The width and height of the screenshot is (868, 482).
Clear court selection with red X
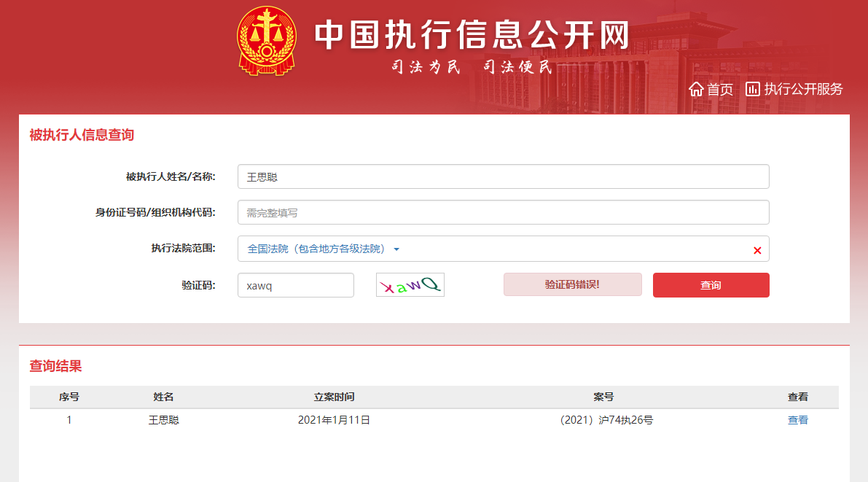coord(757,250)
